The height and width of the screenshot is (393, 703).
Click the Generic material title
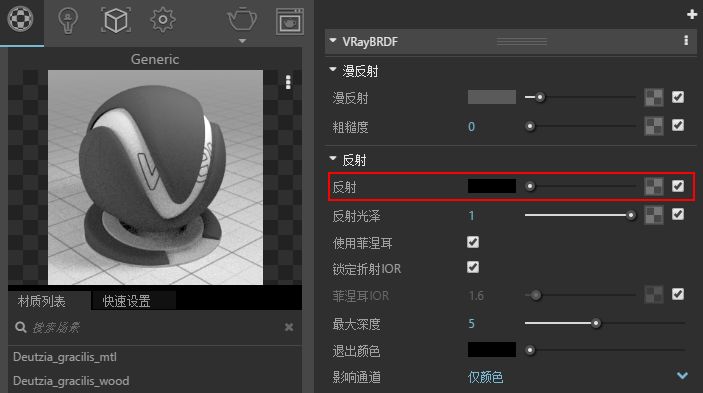[155, 59]
